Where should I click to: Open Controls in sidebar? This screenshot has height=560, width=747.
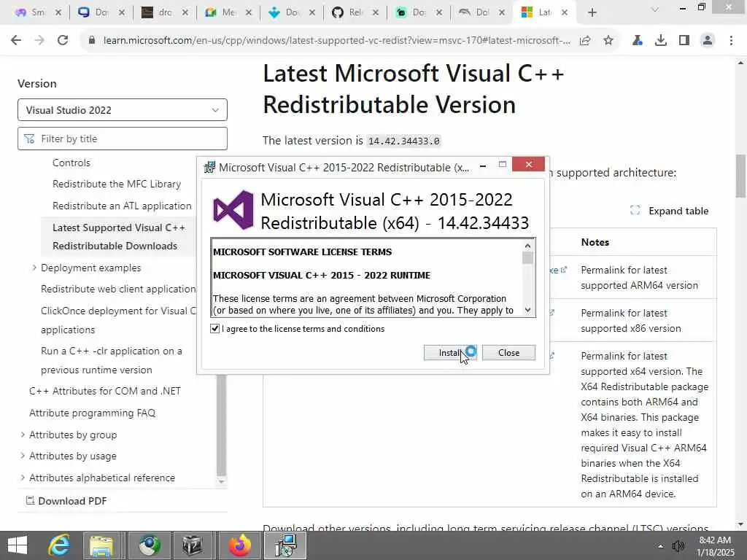point(71,163)
